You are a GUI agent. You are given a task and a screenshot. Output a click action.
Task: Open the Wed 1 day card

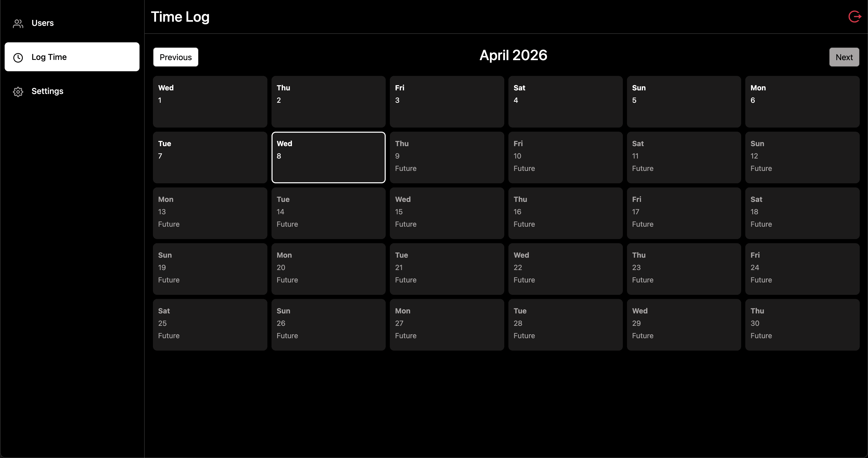click(210, 102)
